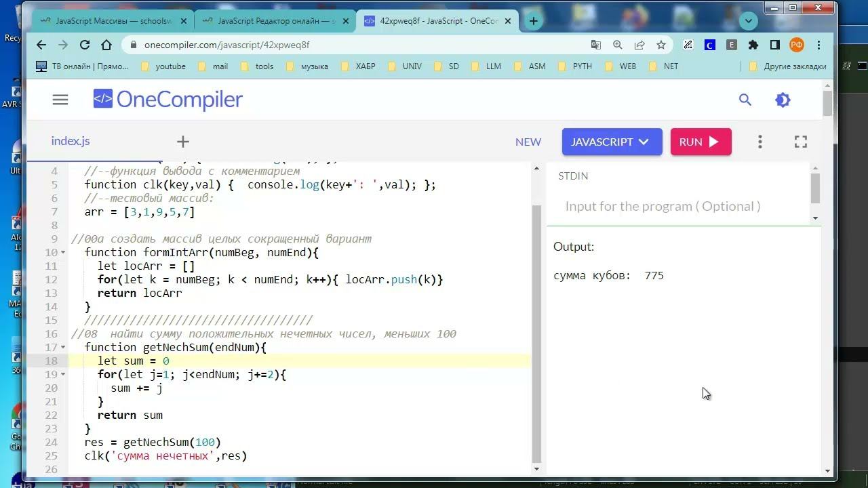
Task: Click the translate page icon
Action: click(x=596, y=45)
